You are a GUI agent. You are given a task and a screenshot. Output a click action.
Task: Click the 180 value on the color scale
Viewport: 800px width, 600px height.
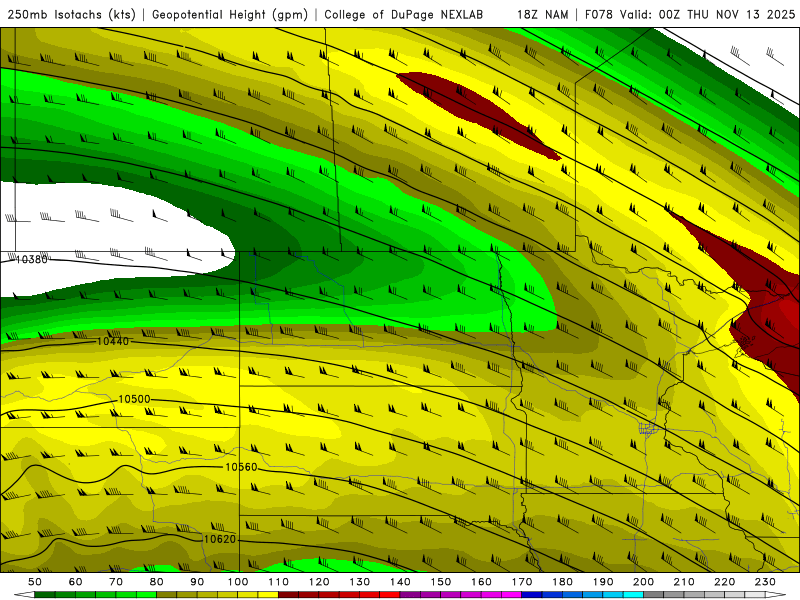click(563, 582)
